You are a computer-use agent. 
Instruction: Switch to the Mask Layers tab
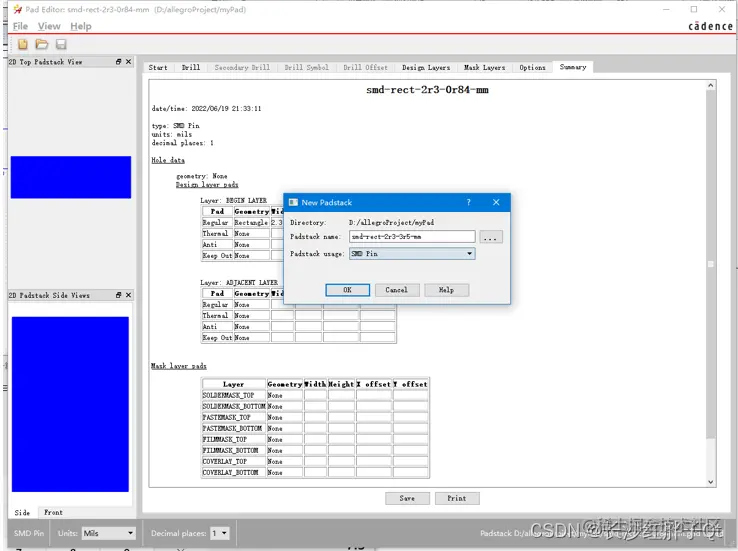click(x=484, y=68)
